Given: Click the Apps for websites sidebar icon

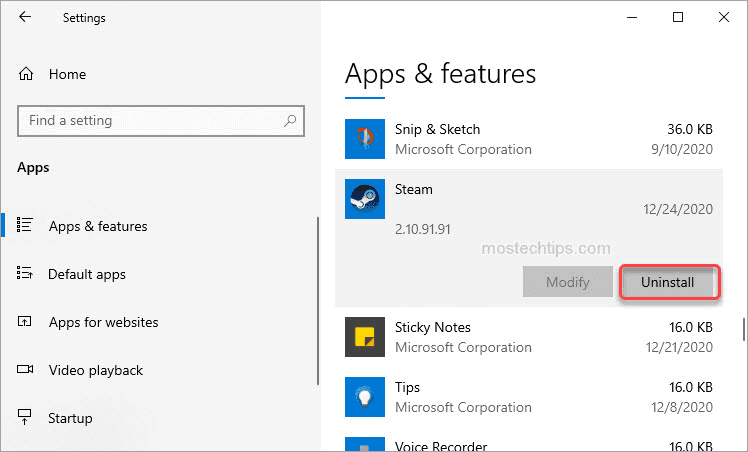Looking at the screenshot, I should 24,321.
